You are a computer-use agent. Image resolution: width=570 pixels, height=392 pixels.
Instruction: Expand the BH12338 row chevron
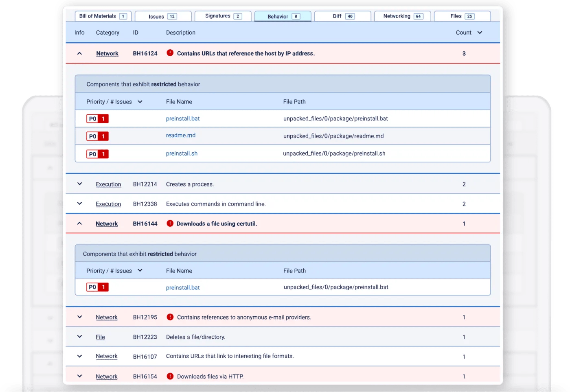pyautogui.click(x=79, y=204)
